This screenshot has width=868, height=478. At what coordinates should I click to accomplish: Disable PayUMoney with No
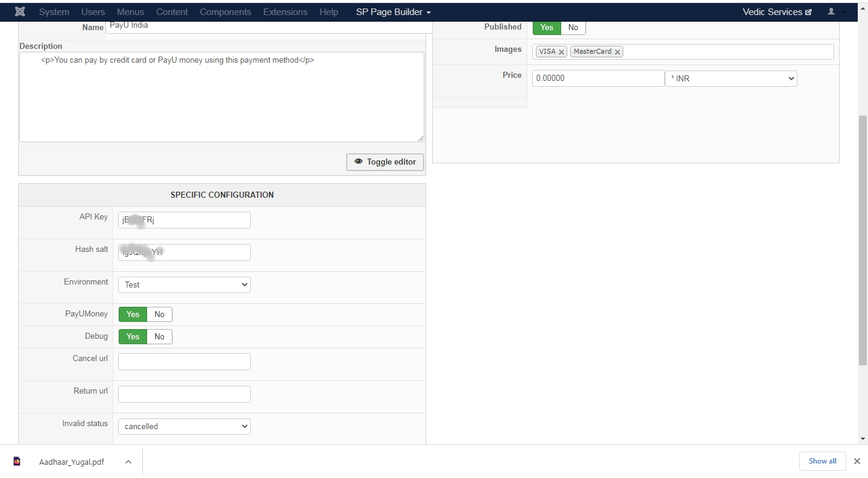pyautogui.click(x=159, y=314)
